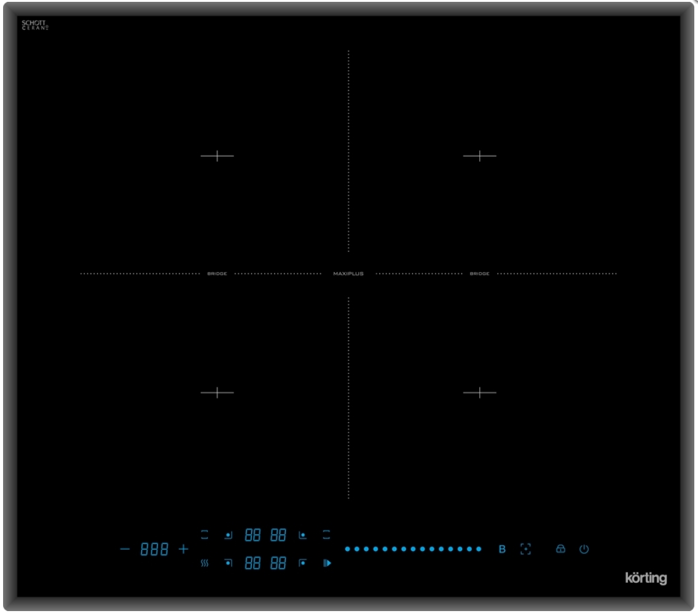Screen dimensions: 698x616
Task: Select the rear-right cooking zone icon
Action: point(302,535)
